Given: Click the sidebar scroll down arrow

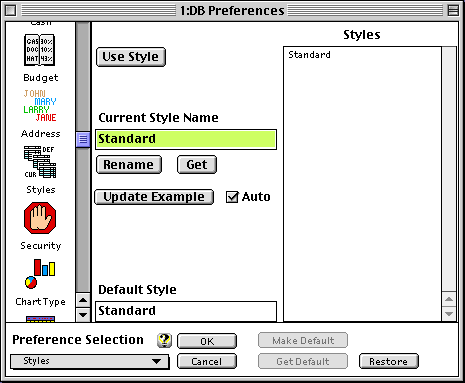Looking at the screenshot, I should coord(83,314).
